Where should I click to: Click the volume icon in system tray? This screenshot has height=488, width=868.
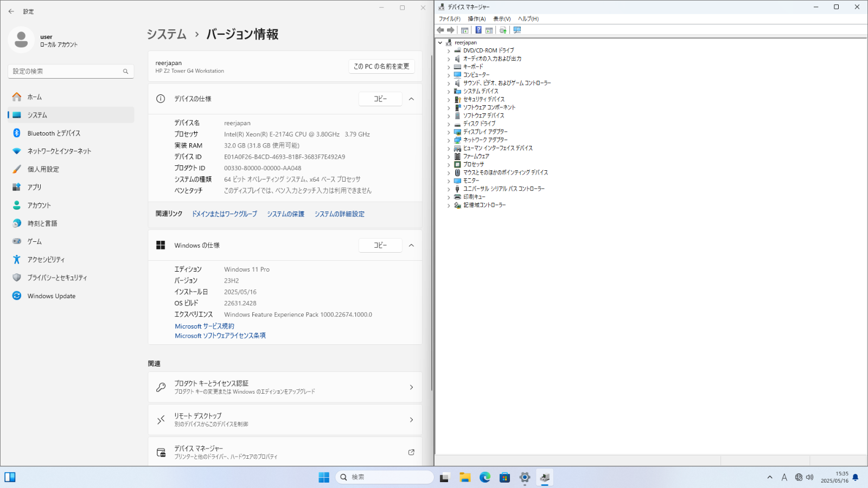point(810,477)
